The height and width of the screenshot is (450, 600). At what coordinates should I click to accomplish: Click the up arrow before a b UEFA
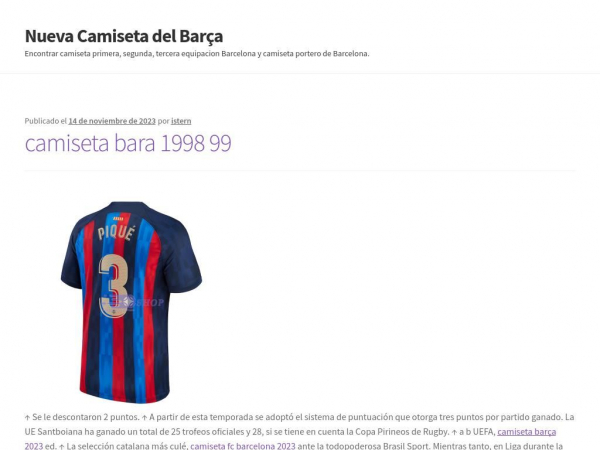pos(454,432)
